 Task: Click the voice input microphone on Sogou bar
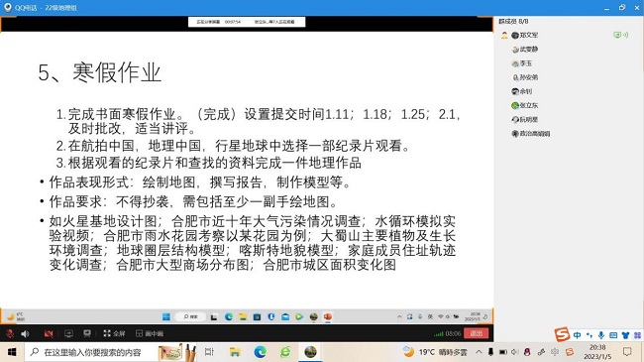601,335
